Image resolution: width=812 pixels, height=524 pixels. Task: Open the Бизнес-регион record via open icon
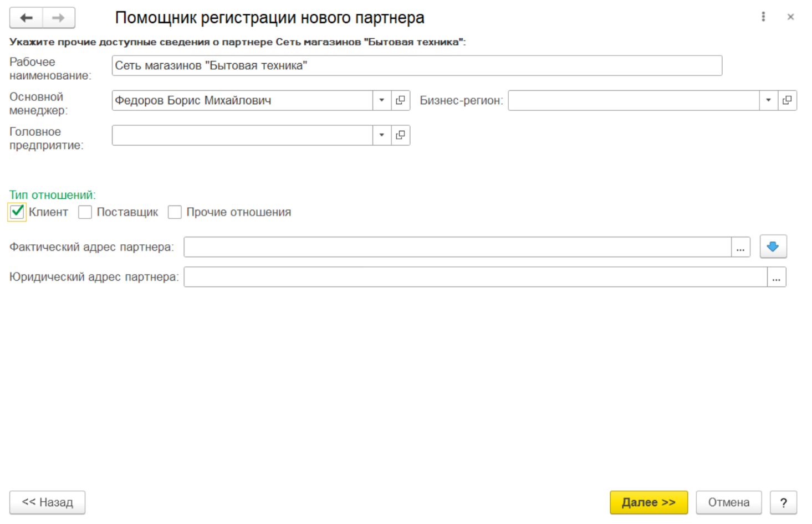point(787,100)
